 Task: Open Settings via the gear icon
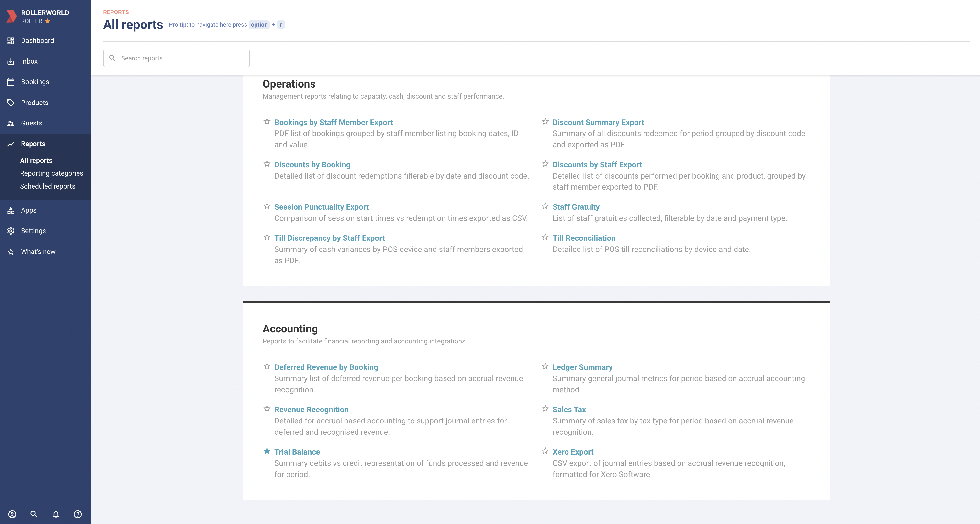[x=11, y=231]
